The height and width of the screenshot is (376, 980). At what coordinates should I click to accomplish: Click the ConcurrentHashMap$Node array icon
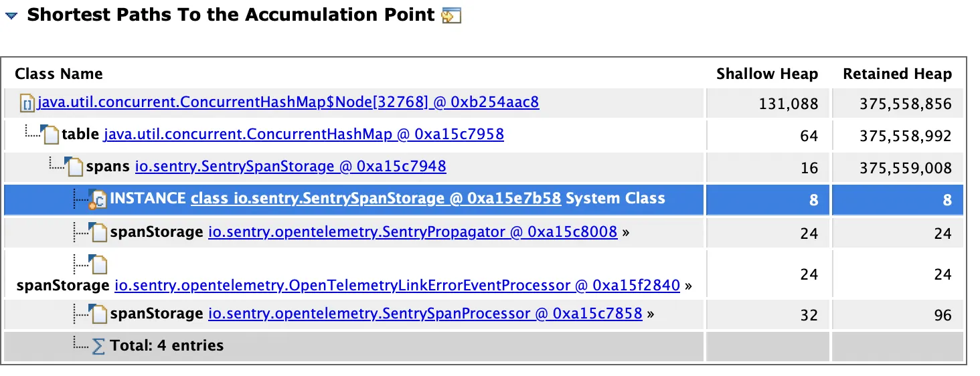27,104
